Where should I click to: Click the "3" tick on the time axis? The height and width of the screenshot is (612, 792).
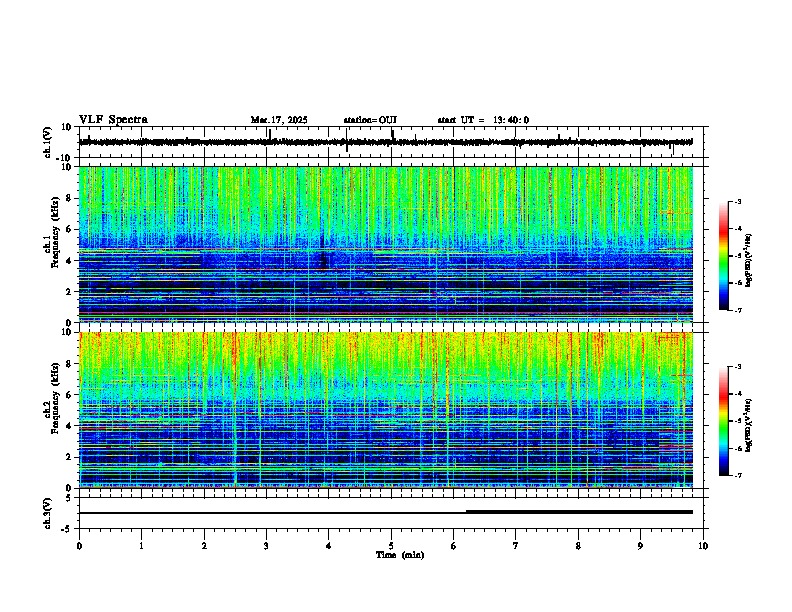(x=266, y=546)
